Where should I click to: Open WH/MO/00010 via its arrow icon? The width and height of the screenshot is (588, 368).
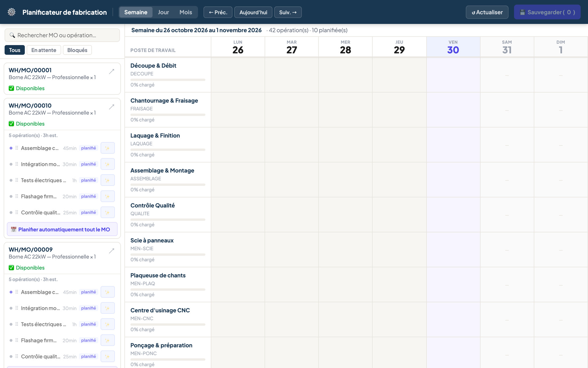[x=111, y=107]
